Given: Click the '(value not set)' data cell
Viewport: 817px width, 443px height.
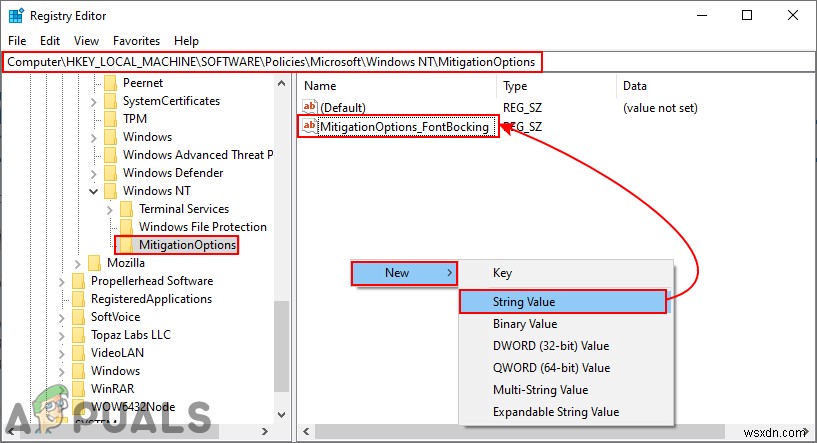Looking at the screenshot, I should (x=660, y=108).
